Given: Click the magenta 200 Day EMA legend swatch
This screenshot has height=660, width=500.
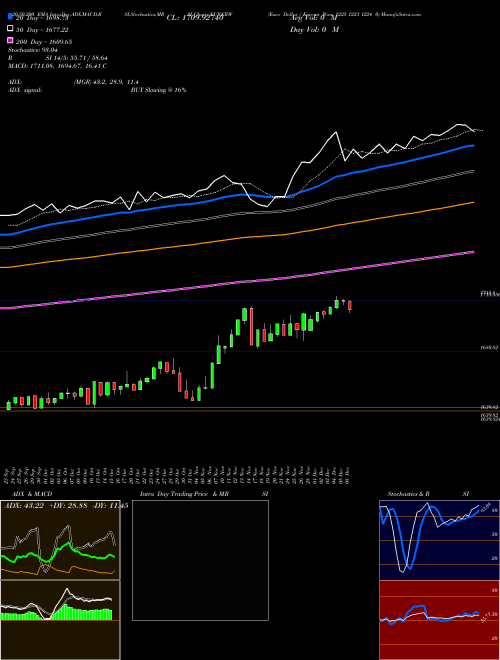Looking at the screenshot, I should pos(10,40).
